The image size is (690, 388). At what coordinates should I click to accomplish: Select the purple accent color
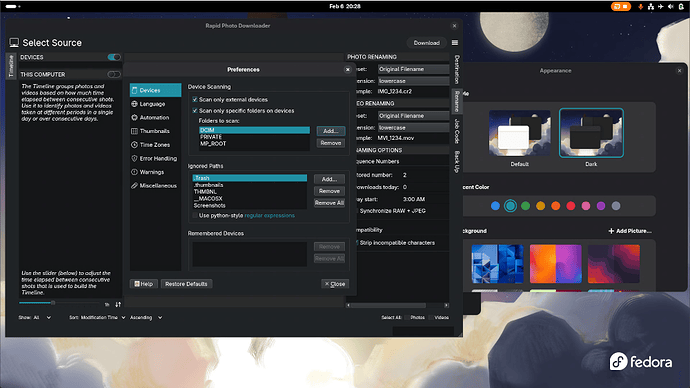point(601,206)
